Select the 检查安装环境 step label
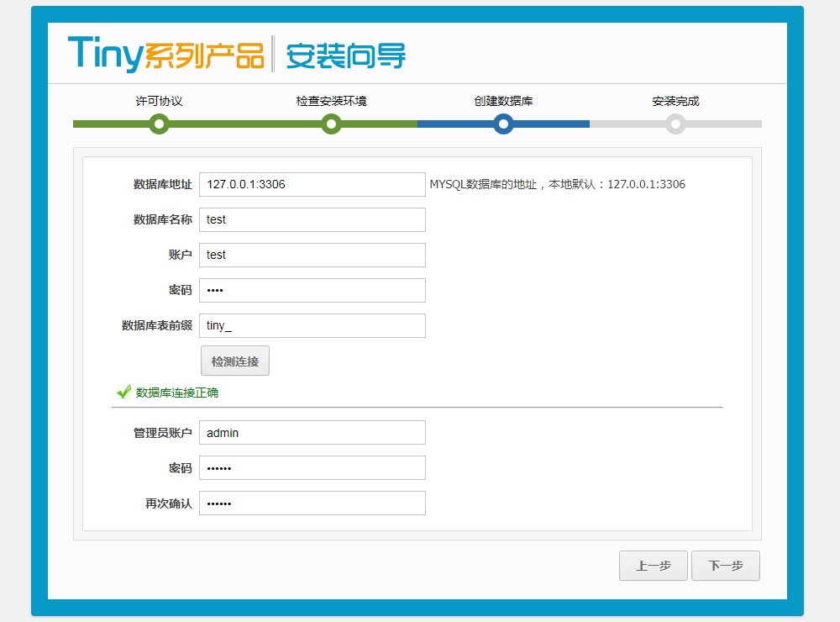Viewport: 840px width, 622px height. pyautogui.click(x=332, y=101)
